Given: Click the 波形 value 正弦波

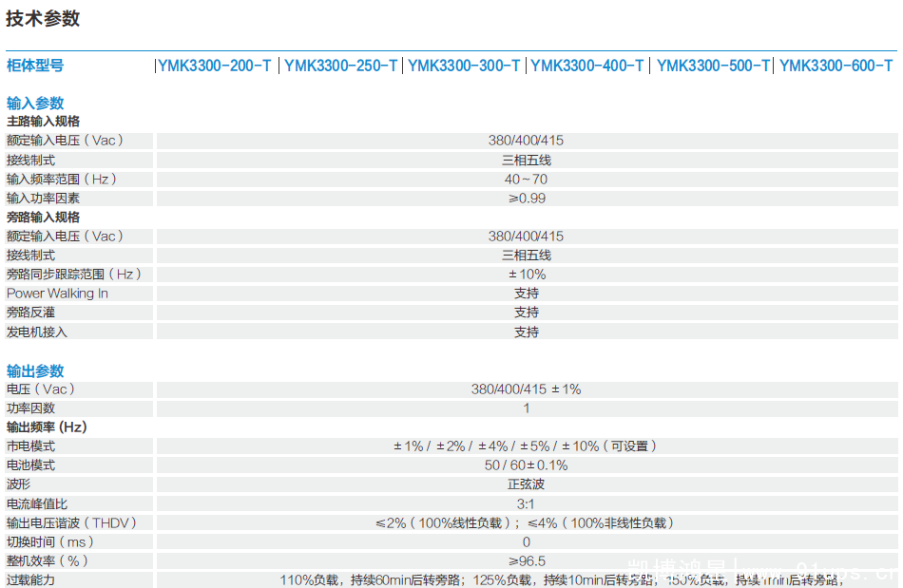Looking at the screenshot, I should click(527, 484).
